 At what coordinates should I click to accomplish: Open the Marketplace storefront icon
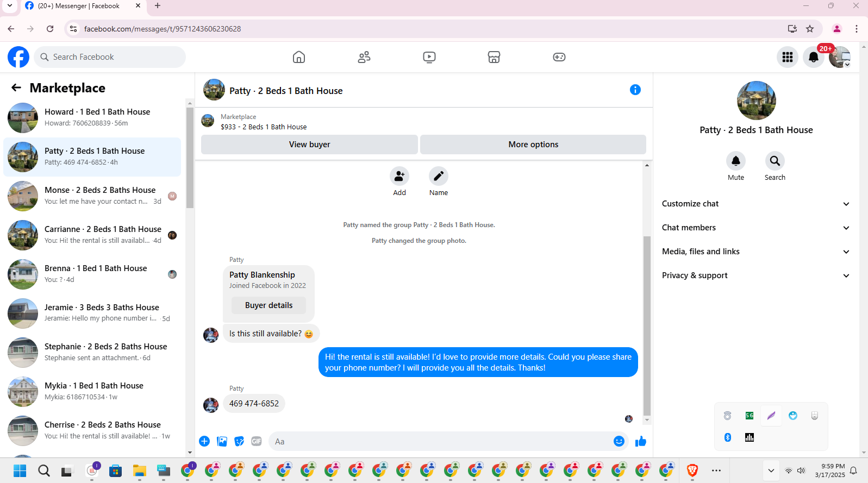pos(494,57)
